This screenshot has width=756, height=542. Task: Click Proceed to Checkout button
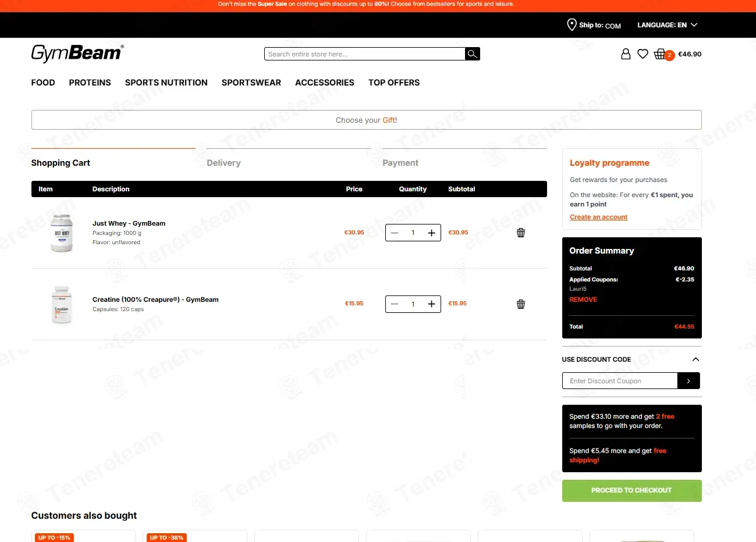631,490
